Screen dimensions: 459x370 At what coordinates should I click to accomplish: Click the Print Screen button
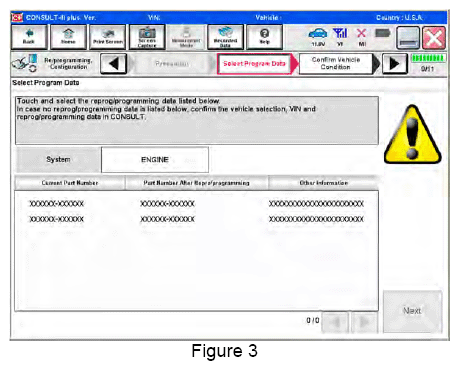pyautogui.click(x=108, y=37)
